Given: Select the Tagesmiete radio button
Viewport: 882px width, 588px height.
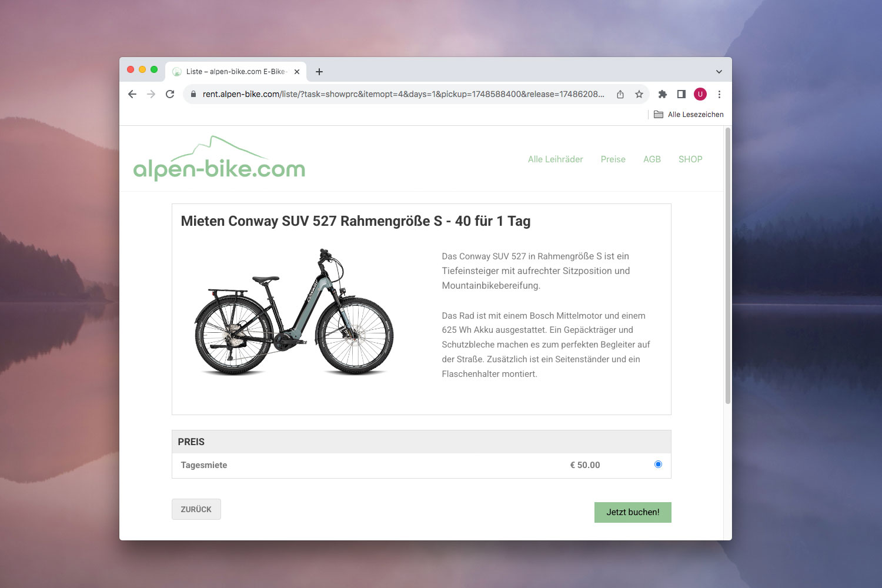Looking at the screenshot, I should click(658, 465).
